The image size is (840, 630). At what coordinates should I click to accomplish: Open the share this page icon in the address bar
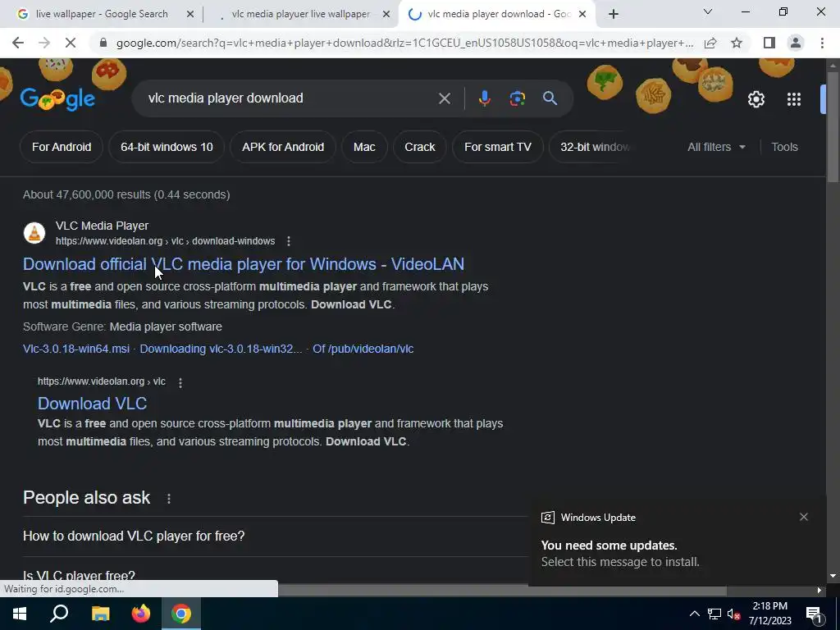(710, 43)
